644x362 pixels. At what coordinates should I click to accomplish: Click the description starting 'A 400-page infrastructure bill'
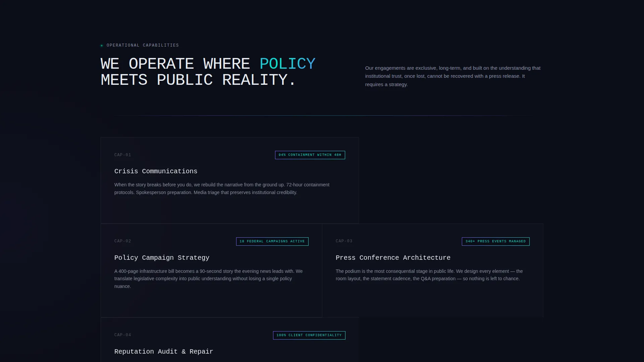click(x=209, y=279)
